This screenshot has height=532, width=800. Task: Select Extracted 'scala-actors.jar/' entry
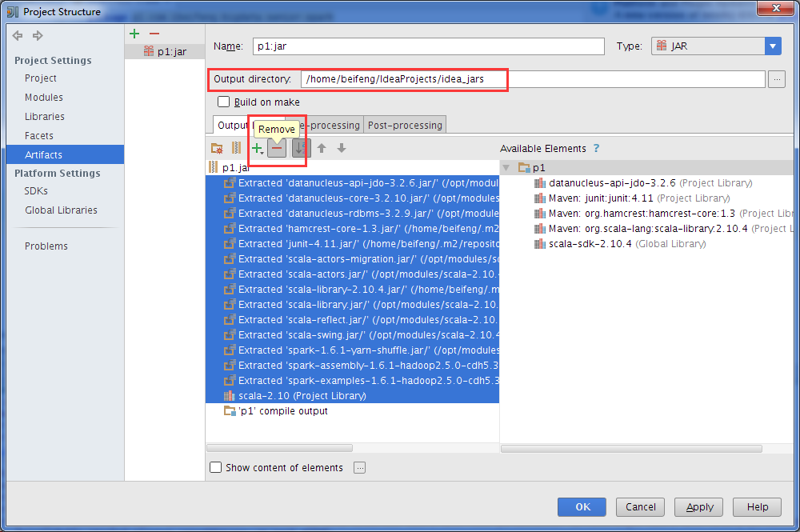[x=352, y=274]
